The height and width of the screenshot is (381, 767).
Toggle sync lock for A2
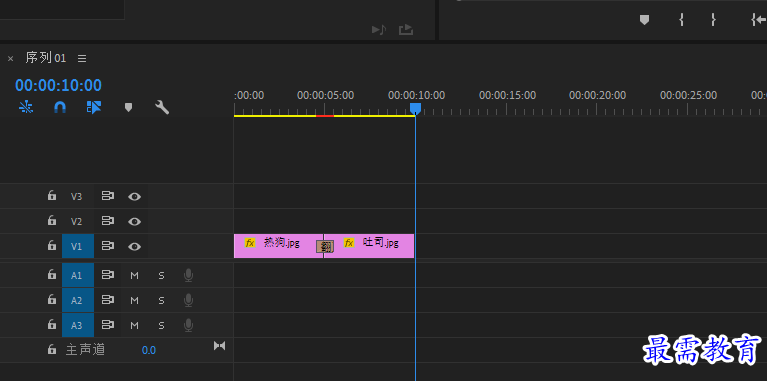[x=108, y=300]
